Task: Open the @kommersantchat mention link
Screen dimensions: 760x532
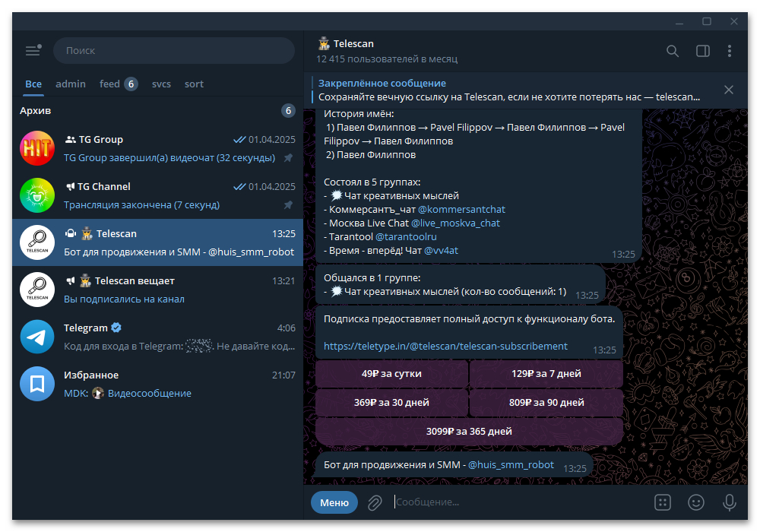Action: pyautogui.click(x=461, y=209)
